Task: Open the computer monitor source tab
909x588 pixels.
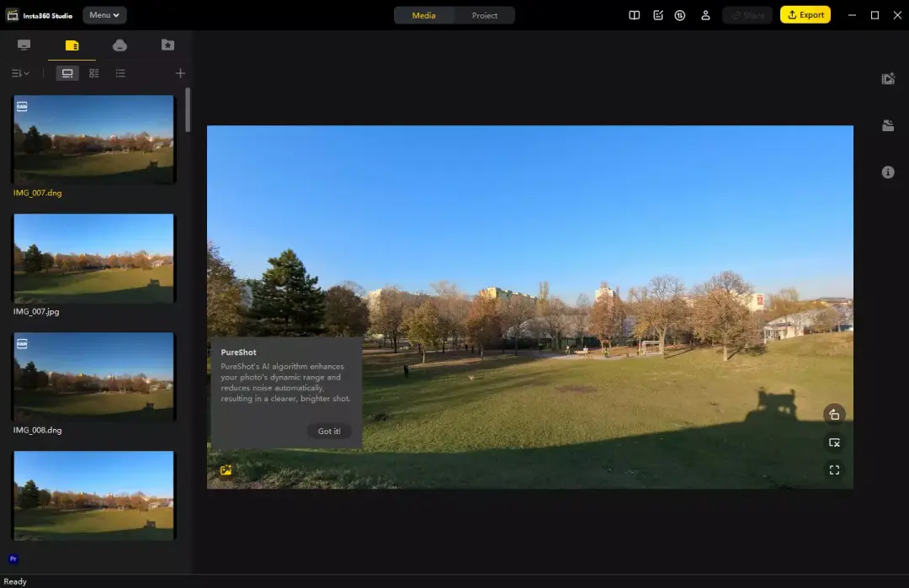Action: pyautogui.click(x=24, y=45)
